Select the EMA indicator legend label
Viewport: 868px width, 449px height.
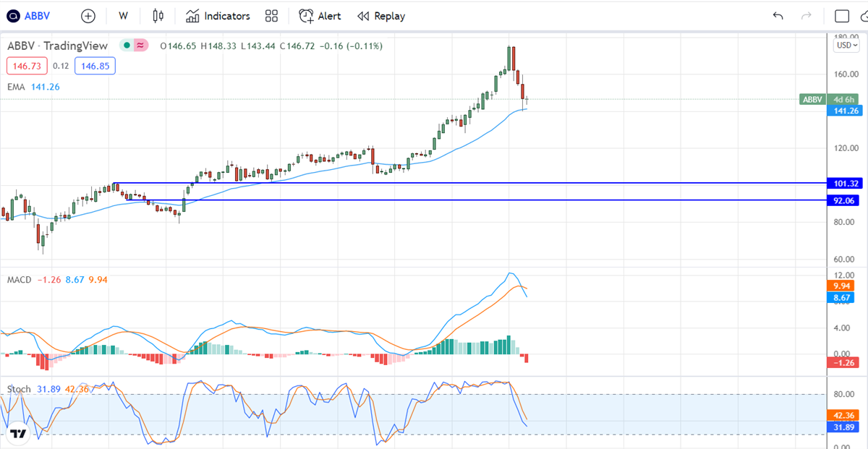15,87
